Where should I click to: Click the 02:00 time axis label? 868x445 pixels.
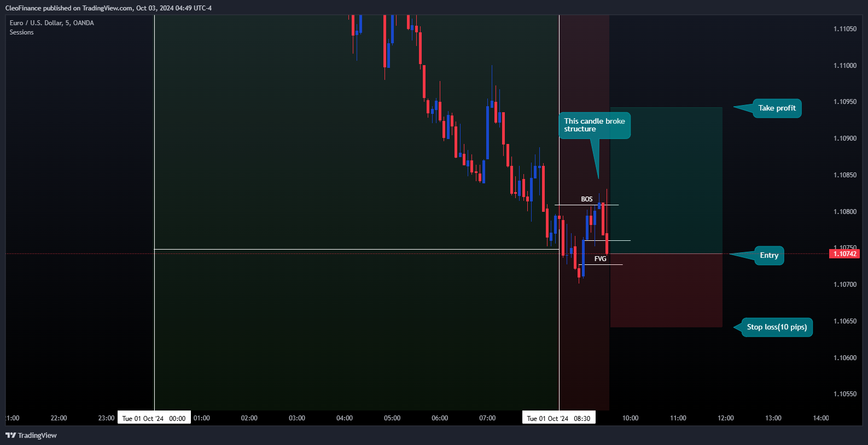pyautogui.click(x=249, y=418)
